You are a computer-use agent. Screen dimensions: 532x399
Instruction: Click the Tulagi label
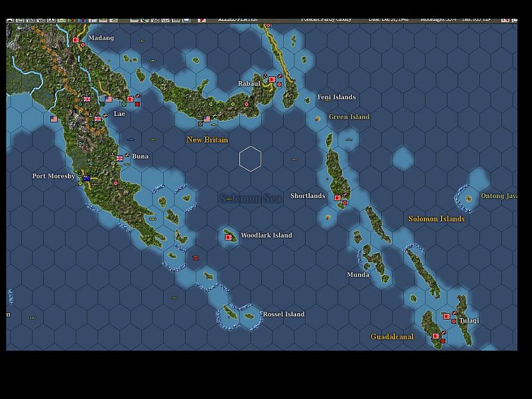469,320
